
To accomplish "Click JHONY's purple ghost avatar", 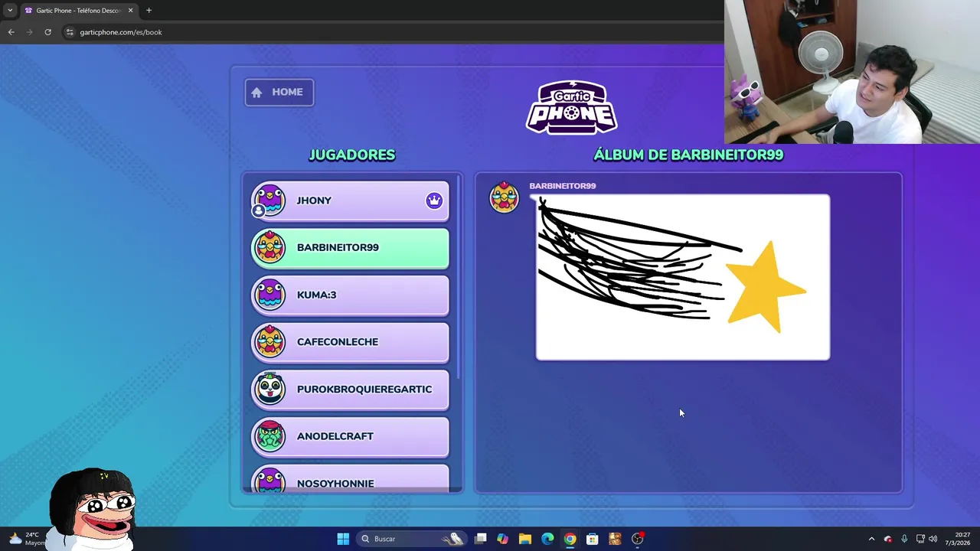I will 269,201.
